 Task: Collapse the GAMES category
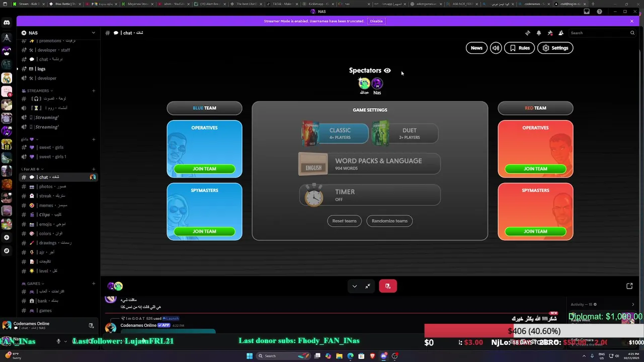coord(33,284)
